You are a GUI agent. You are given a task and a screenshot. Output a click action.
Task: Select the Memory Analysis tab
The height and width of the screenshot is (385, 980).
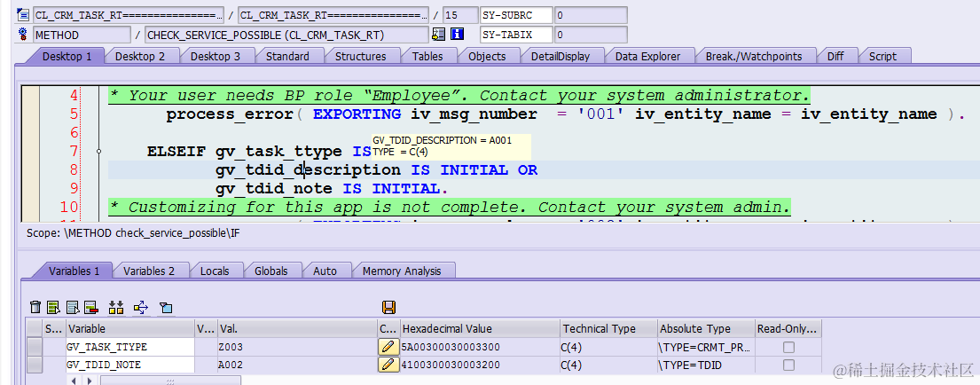pyautogui.click(x=402, y=271)
